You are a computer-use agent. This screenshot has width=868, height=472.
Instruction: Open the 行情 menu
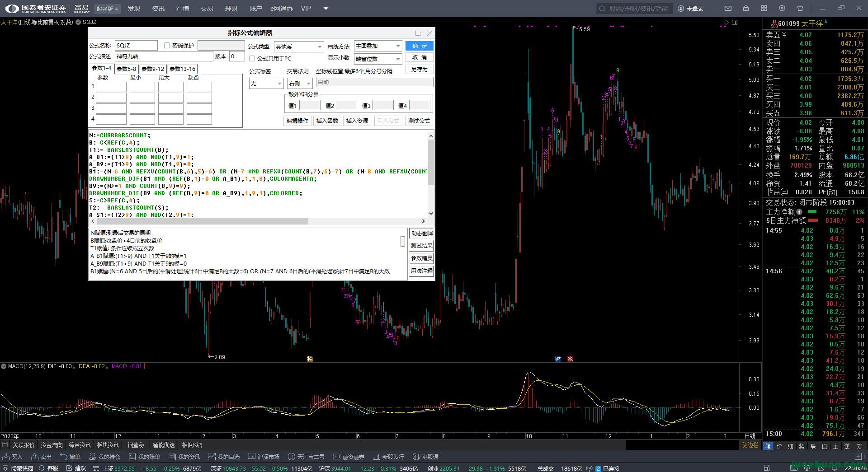[183, 9]
